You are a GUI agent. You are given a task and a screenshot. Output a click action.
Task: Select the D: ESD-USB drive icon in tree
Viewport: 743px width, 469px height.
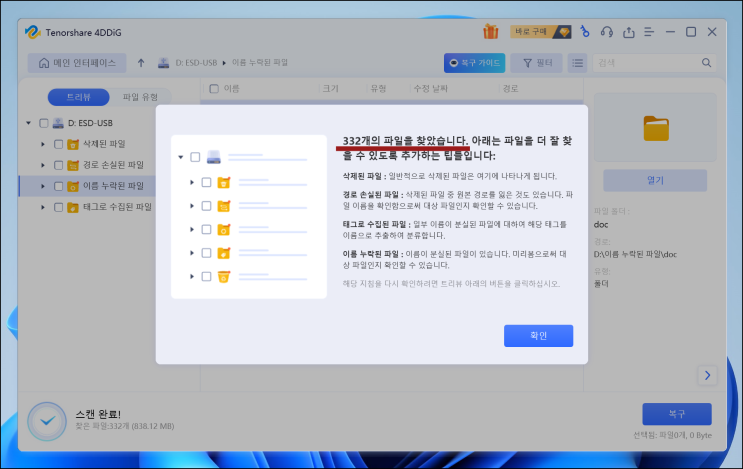(x=58, y=123)
